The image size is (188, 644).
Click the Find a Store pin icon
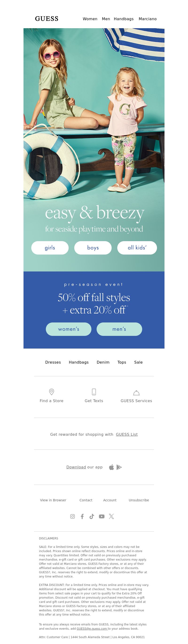coord(51,392)
